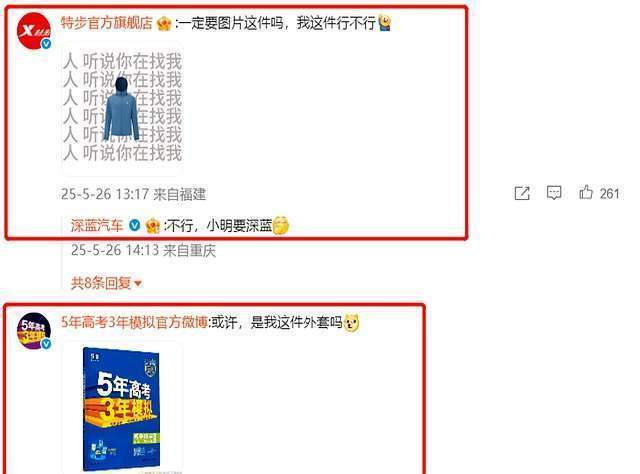This screenshot has width=640, height=474.
Task: Expand the 共8条回复 replies list
Action: (x=106, y=283)
